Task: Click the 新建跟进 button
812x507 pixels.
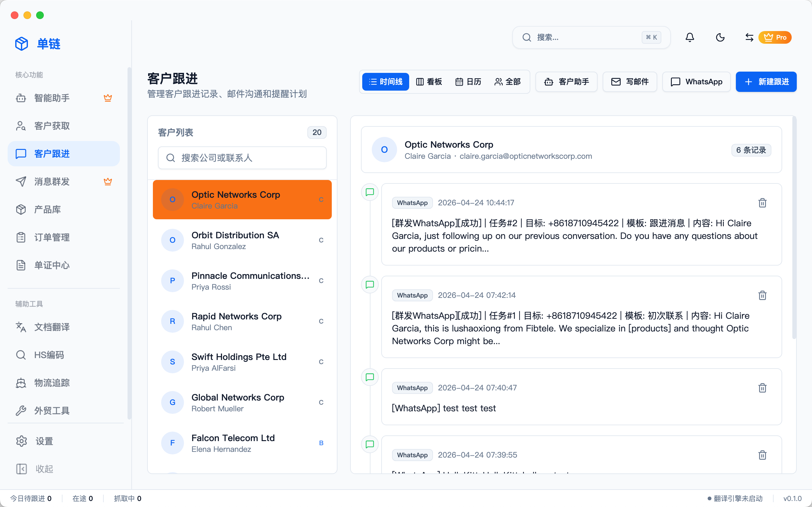Action: (766, 82)
